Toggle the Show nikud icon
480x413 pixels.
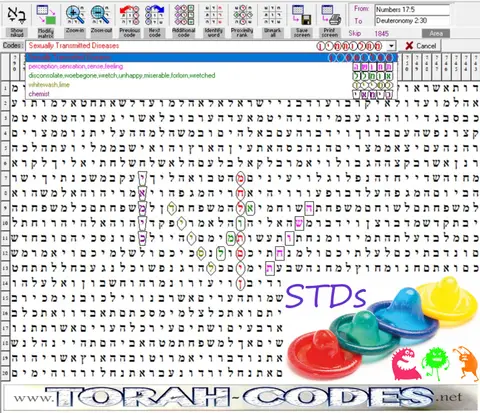click(16, 15)
